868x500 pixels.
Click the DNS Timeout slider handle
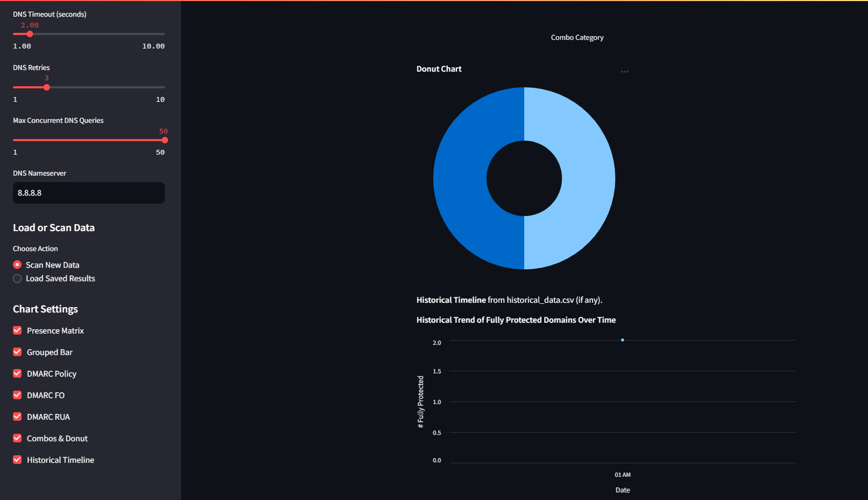pos(30,34)
